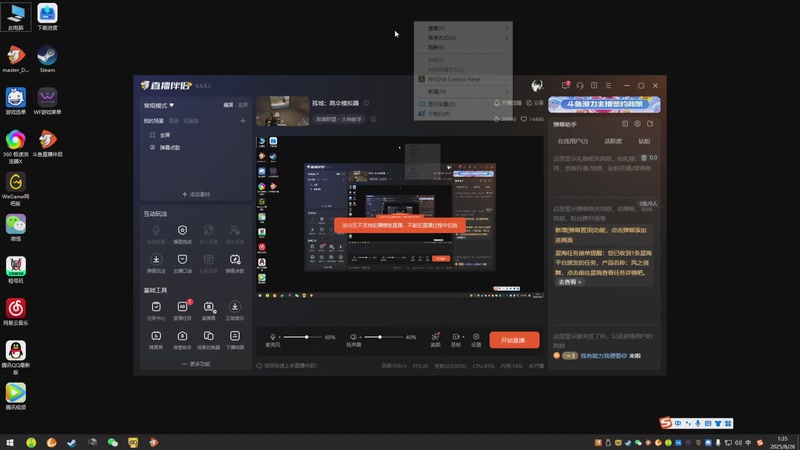Viewport: 800px width, 450px height.
Task: Toggle the 开播提醒 bell reminder
Action: coord(507,103)
